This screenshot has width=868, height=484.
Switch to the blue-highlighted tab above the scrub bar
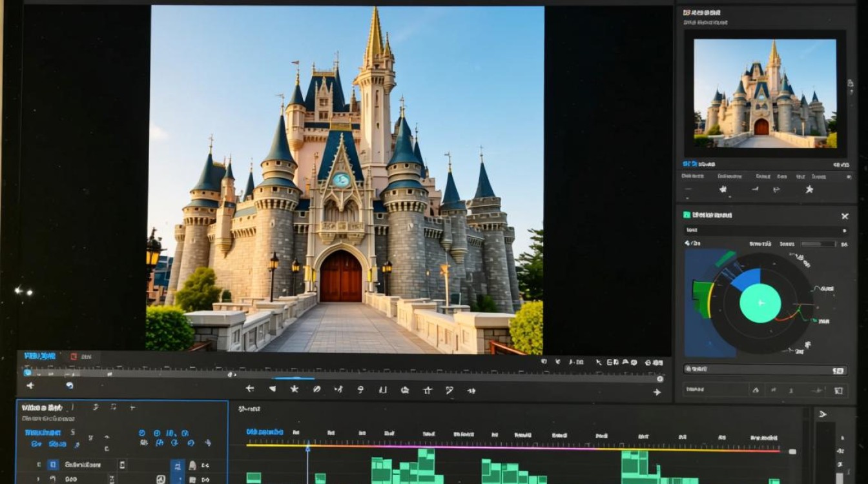39,356
